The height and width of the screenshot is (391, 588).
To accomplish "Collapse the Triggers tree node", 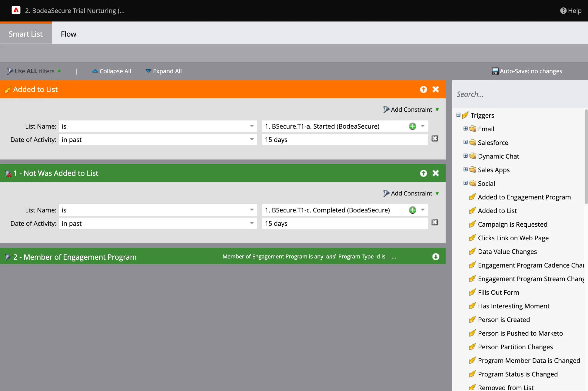I will click(458, 115).
